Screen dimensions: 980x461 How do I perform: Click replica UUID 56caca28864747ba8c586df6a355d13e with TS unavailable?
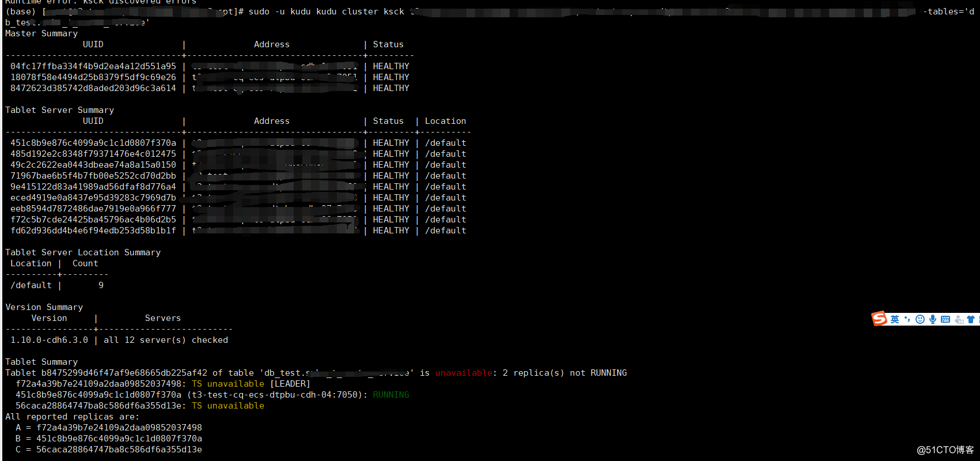click(x=100, y=406)
